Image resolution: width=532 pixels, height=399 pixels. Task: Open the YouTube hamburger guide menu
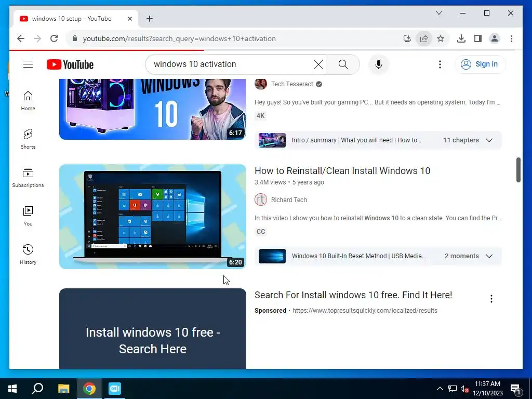coord(28,64)
